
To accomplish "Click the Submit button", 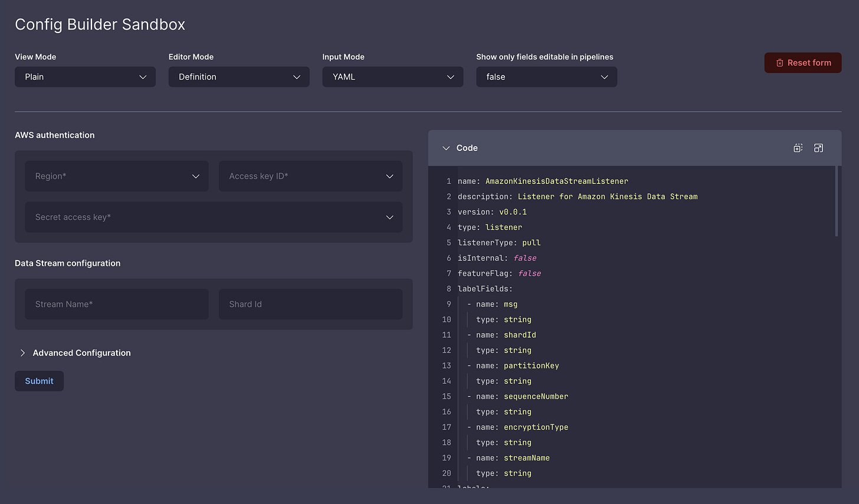I will tap(39, 381).
